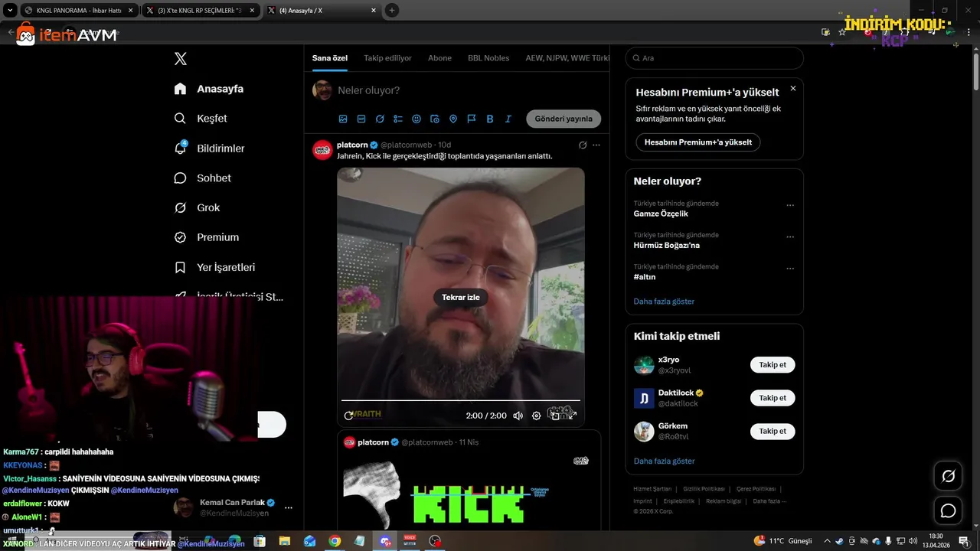
Task: Toggle italic formatting in composer
Action: click(508, 119)
